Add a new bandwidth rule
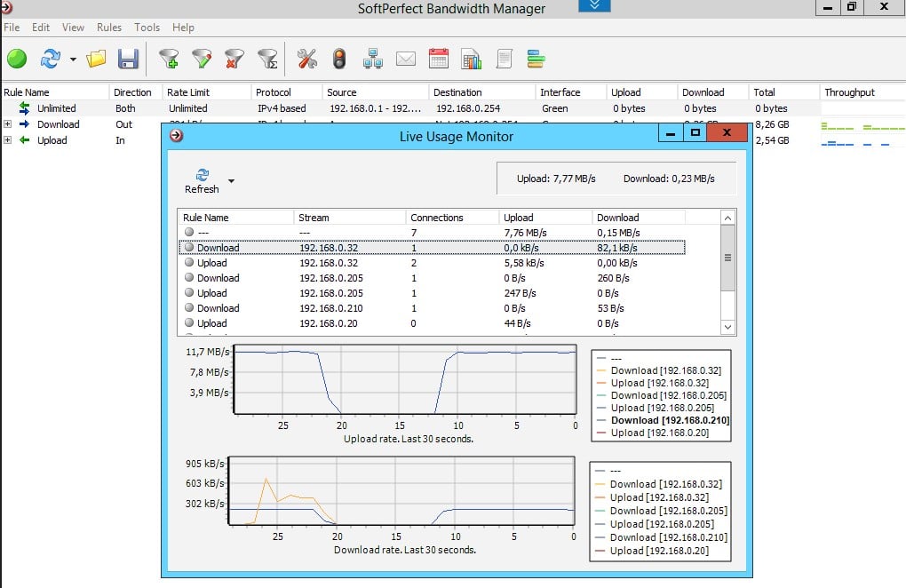This screenshot has width=906, height=588. pyautogui.click(x=169, y=58)
